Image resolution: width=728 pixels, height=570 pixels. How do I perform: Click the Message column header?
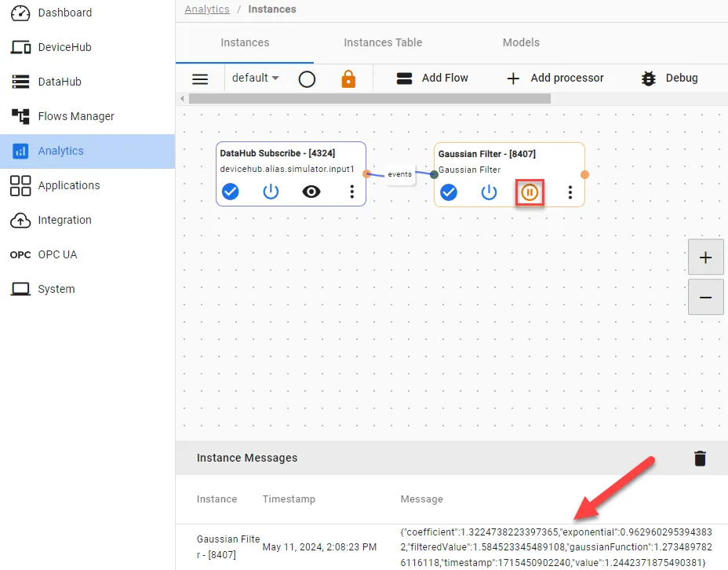(x=421, y=499)
